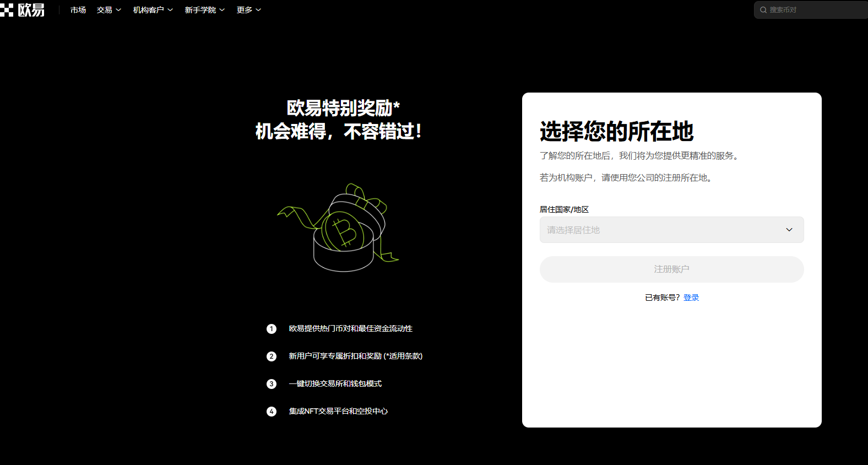The height and width of the screenshot is (465, 868).
Task: Click text 集成NFT交易平台和空投中心
Action: click(x=338, y=411)
